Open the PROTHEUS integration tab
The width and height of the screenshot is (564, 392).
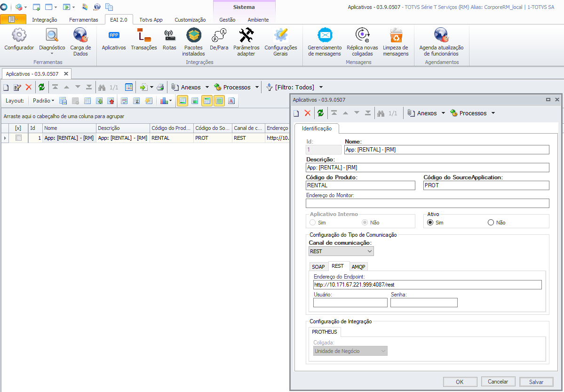325,331
